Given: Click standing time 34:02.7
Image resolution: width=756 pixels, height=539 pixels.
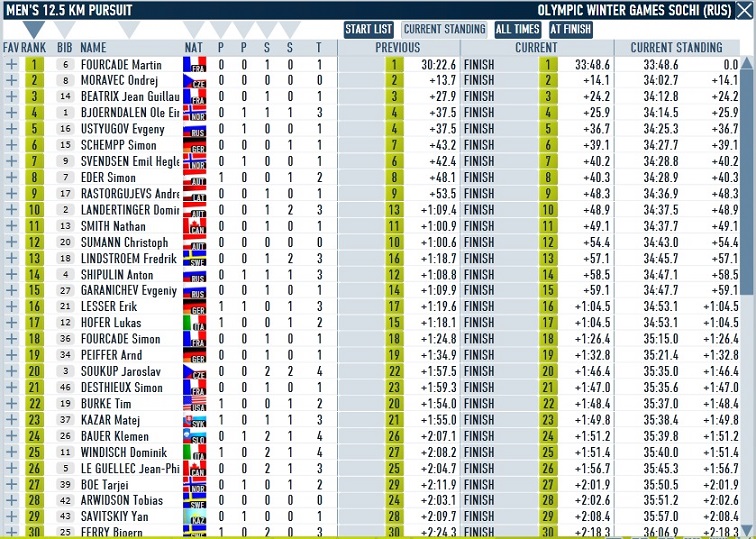Looking at the screenshot, I should (x=661, y=81).
